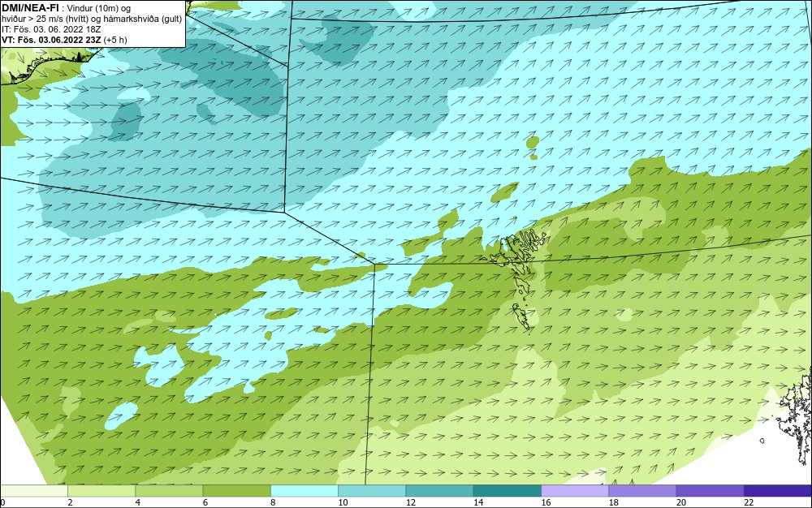Image resolution: width=812 pixels, height=508 pixels.
Task: Click the legend scale value '14'
Action: [x=478, y=502]
